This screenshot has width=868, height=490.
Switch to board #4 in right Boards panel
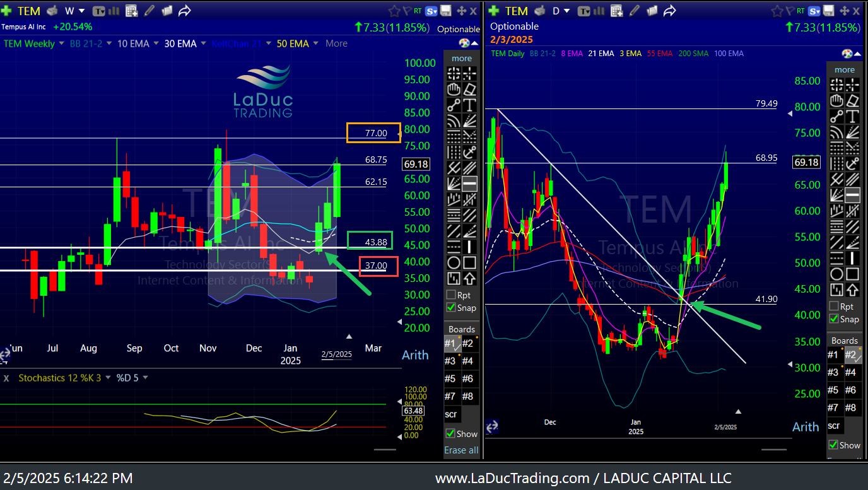point(852,373)
